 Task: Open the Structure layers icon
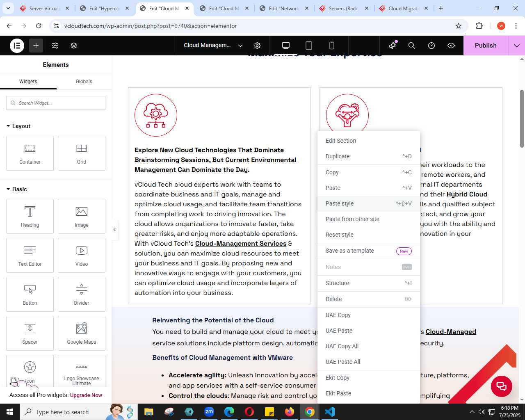pos(74,46)
